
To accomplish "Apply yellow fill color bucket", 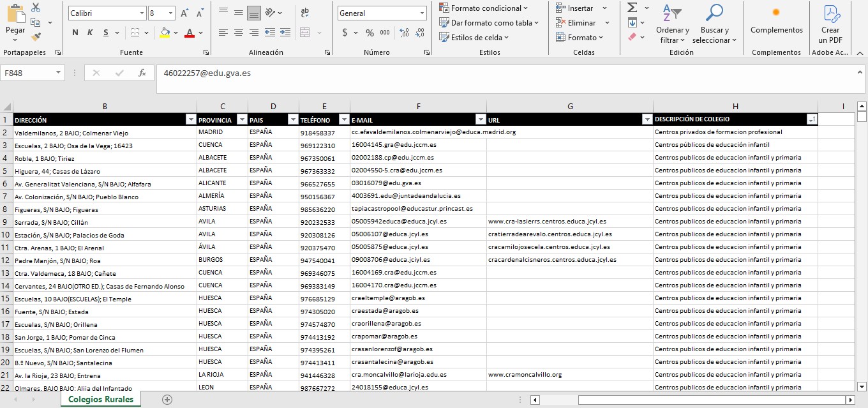I will point(165,33).
